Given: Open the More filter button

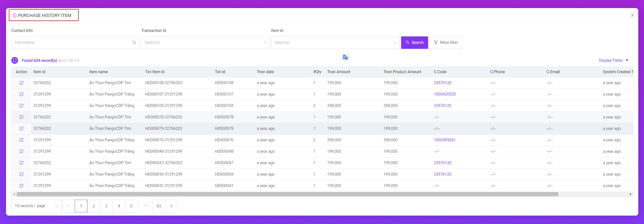Looking at the screenshot, I should click(445, 43).
